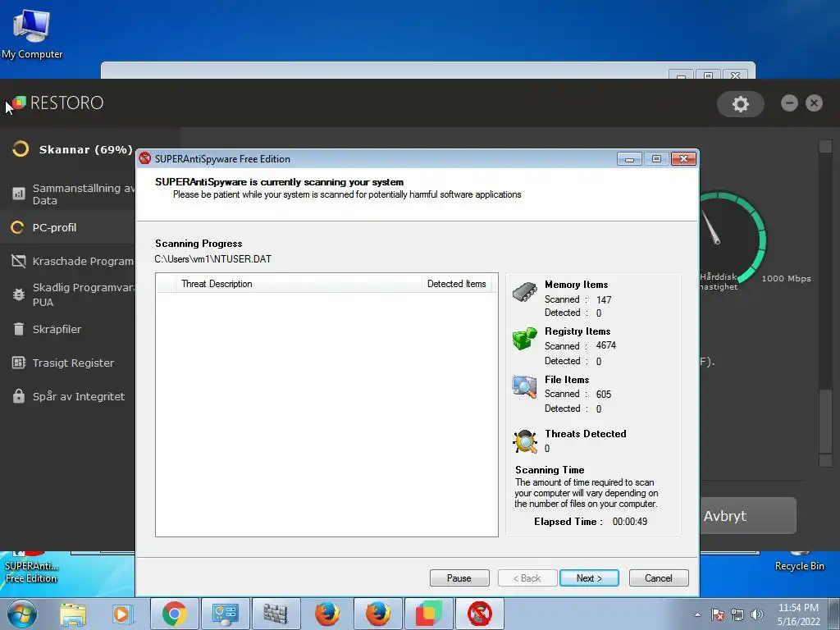
Task: Open My Computer desktop icon
Action: pos(32,34)
